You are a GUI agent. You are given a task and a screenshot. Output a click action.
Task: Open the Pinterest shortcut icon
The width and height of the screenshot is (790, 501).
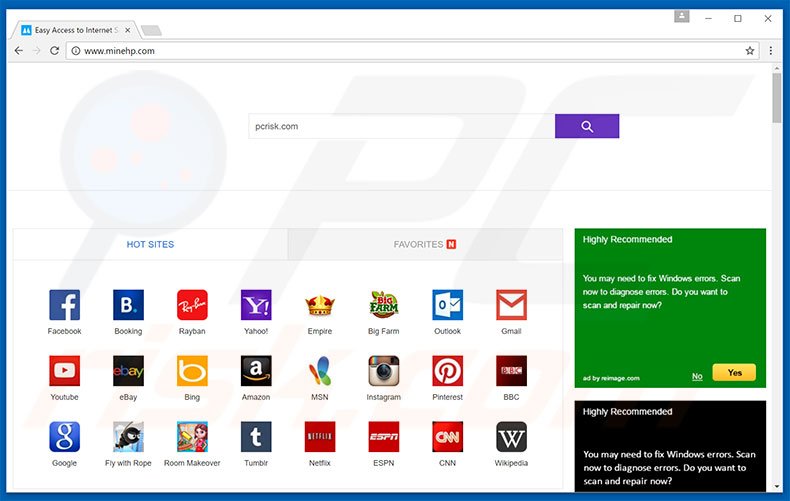(x=447, y=371)
